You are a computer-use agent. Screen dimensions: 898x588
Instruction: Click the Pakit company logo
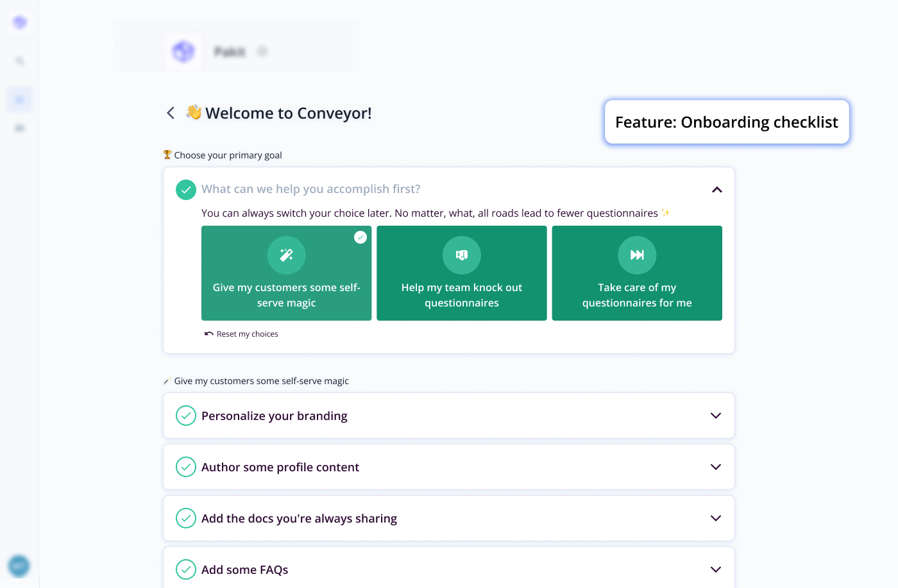click(183, 51)
